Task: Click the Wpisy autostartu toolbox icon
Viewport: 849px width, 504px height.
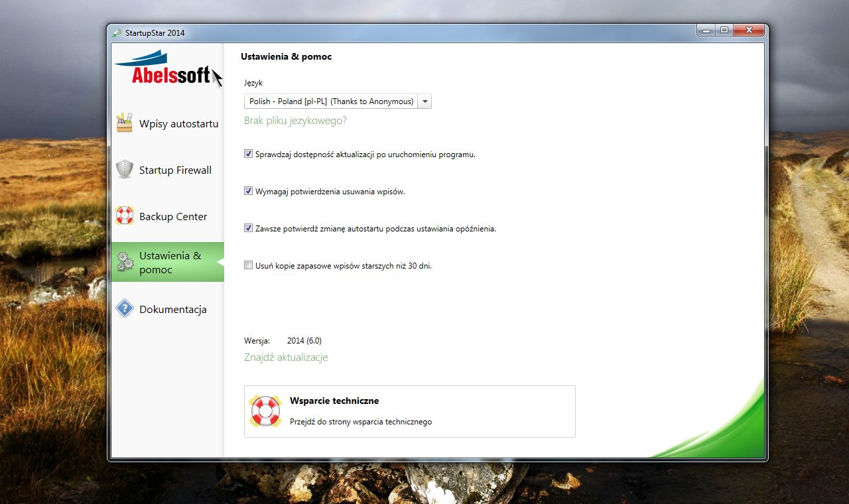Action: point(125,123)
